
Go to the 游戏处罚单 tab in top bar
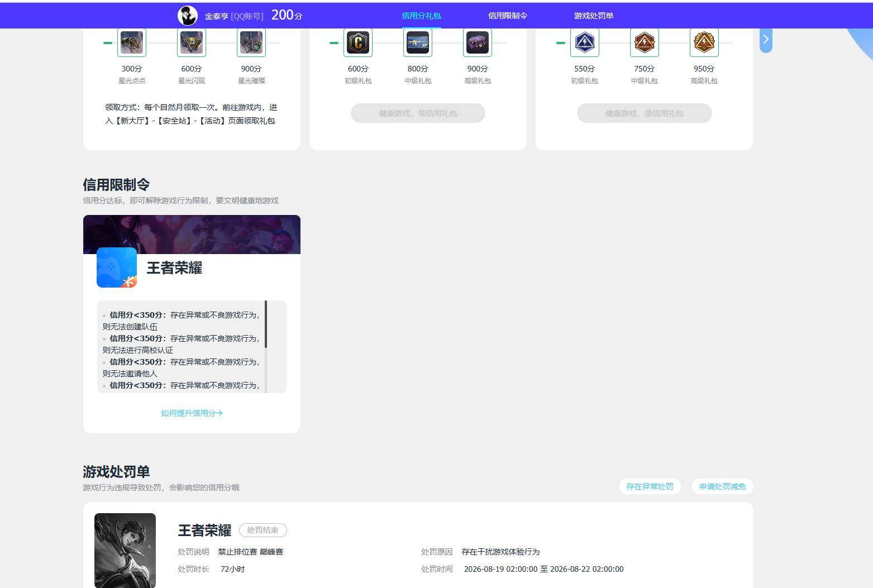(x=594, y=16)
